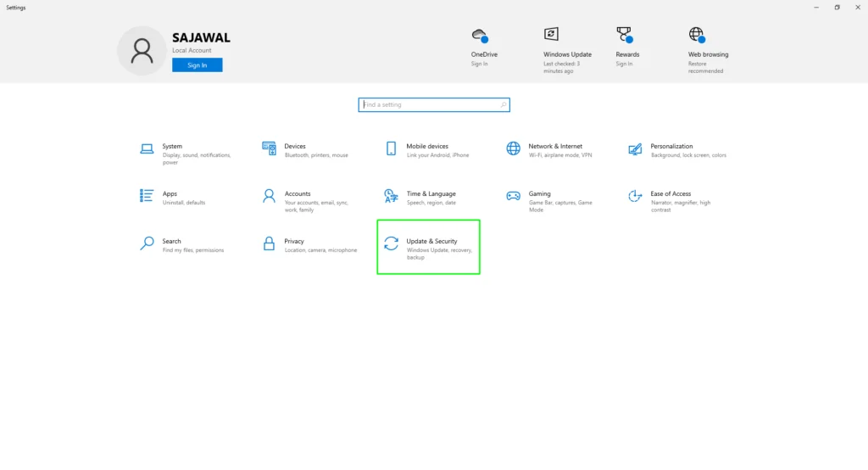Screen dimensions: 868x470
Task: Select the Personalization category label
Action: pyautogui.click(x=671, y=146)
